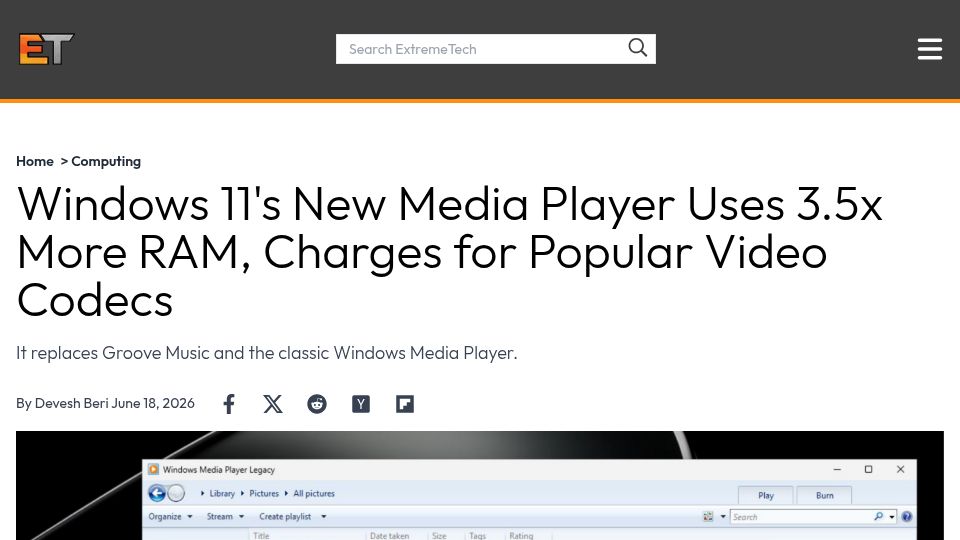Click Media Player Legacy title bar app icon
This screenshot has width=960, height=540.
pos(153,470)
